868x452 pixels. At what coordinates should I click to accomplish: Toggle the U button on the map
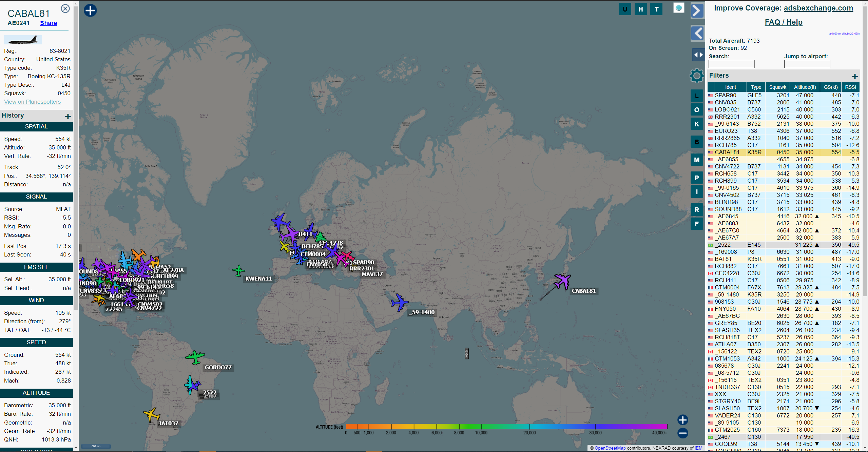[625, 9]
